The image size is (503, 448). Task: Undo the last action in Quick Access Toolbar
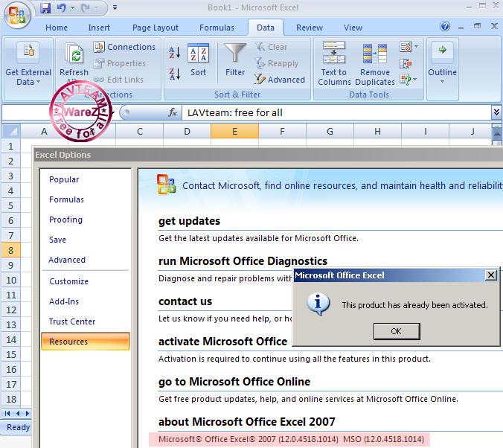point(61,7)
